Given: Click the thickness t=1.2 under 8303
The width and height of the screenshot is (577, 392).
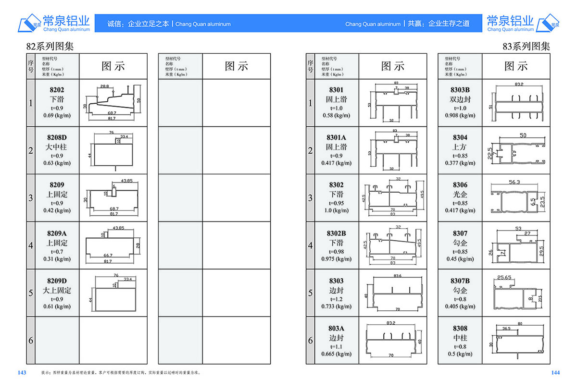Looking at the screenshot, I should pos(337,299).
